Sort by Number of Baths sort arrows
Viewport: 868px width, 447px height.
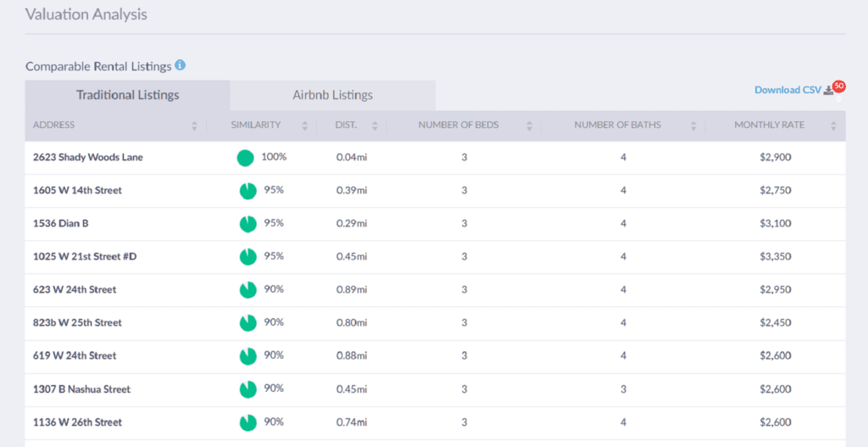coord(693,126)
